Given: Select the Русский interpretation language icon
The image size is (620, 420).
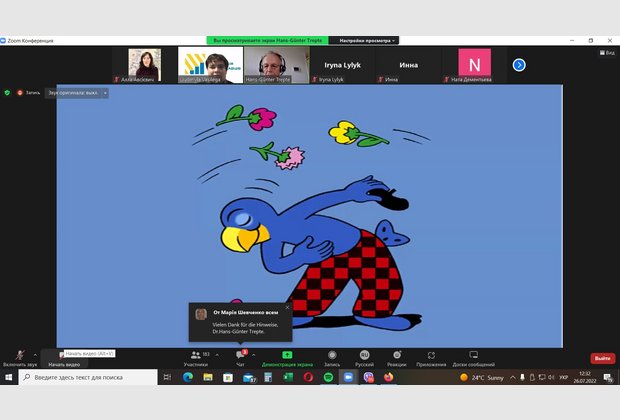Looking at the screenshot, I should [364, 356].
